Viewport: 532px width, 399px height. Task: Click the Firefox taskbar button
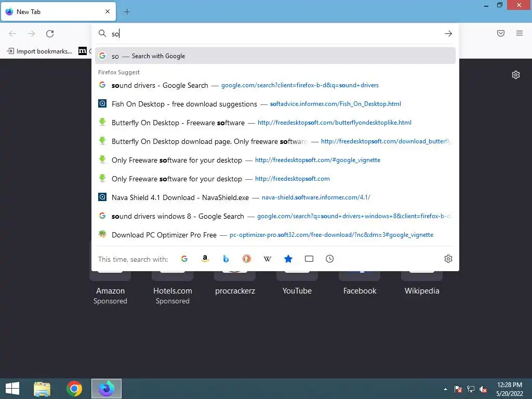[x=107, y=389]
